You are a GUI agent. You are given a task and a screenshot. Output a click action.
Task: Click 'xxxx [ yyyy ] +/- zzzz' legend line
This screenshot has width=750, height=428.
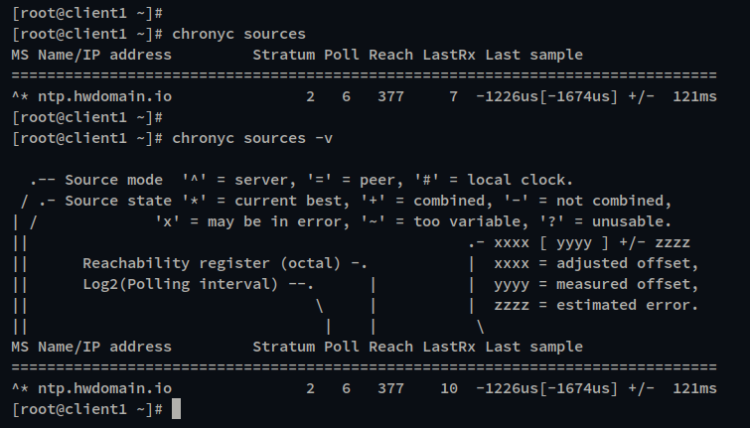coord(592,242)
